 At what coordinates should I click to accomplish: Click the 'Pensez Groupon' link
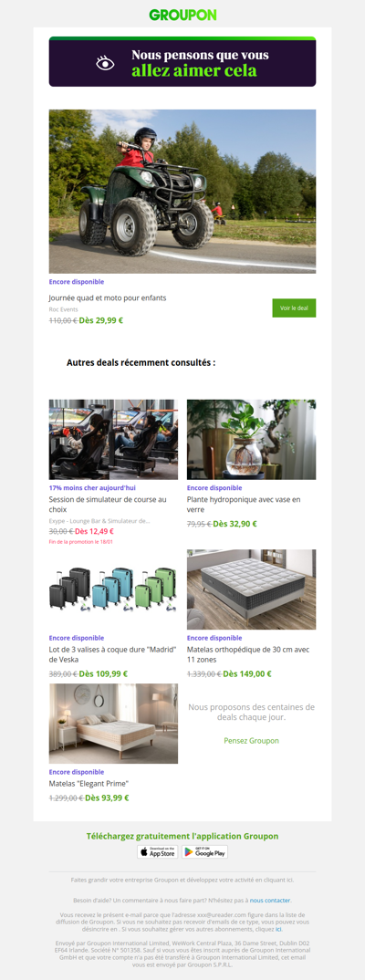pyautogui.click(x=251, y=741)
